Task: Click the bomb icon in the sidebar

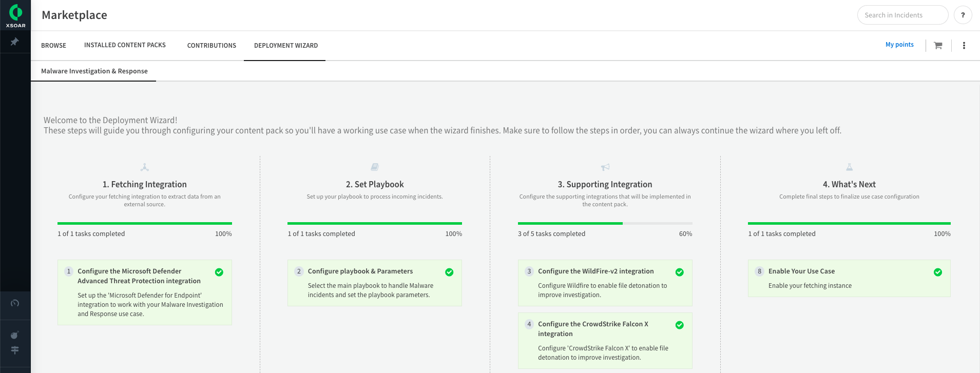Action: tap(15, 335)
